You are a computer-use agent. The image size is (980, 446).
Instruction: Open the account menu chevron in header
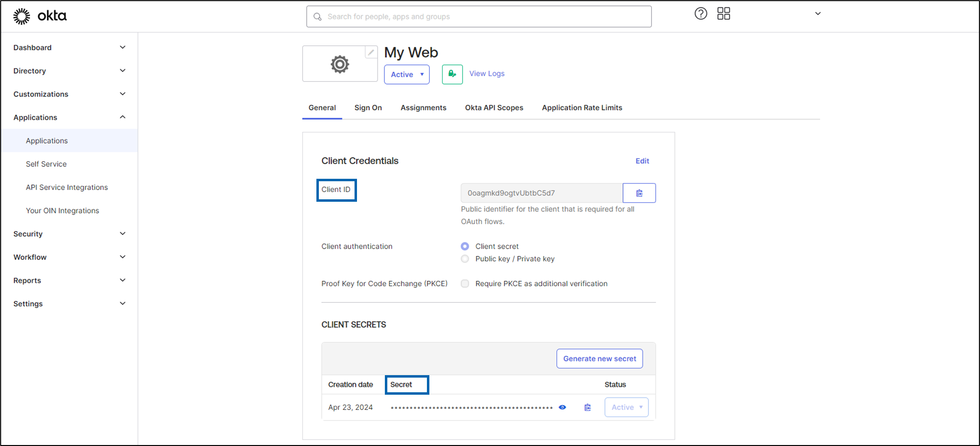pos(818,14)
